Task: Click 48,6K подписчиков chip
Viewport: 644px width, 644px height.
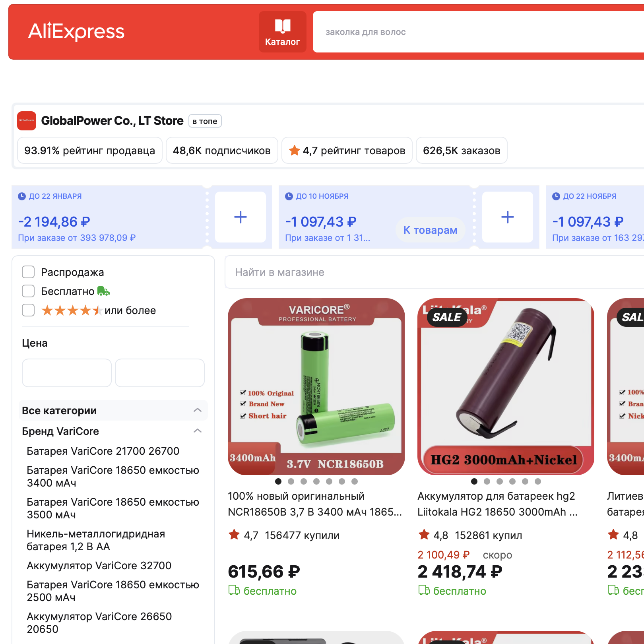Action: 222,151
